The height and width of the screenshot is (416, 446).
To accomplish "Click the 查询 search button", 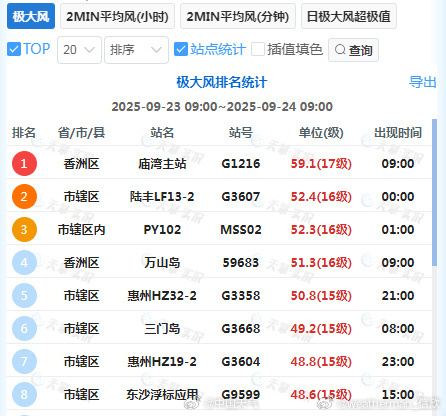I will pyautogui.click(x=353, y=50).
